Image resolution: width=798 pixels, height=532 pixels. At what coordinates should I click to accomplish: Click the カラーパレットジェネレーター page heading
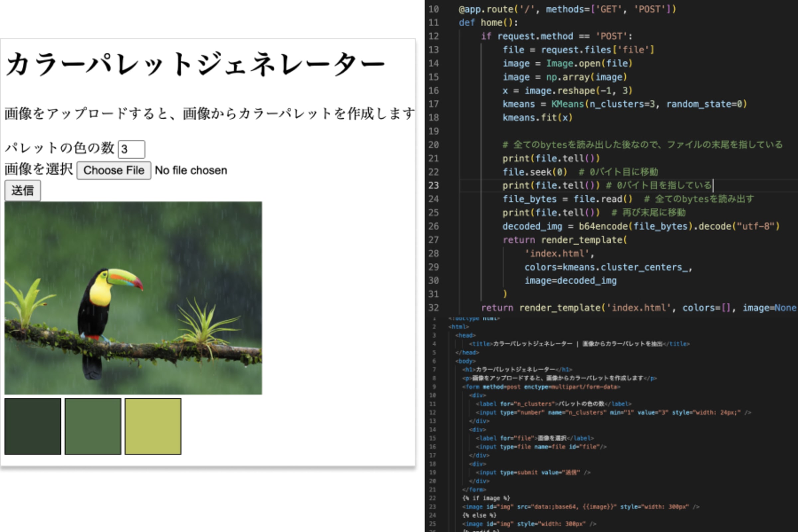point(195,65)
